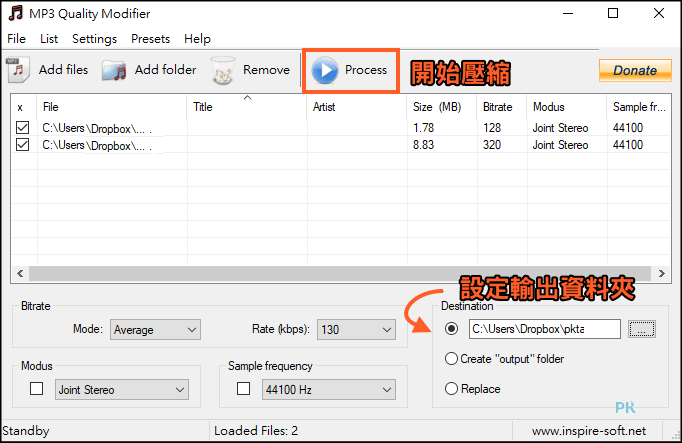Click the Remove recycle bin icon

click(223, 70)
